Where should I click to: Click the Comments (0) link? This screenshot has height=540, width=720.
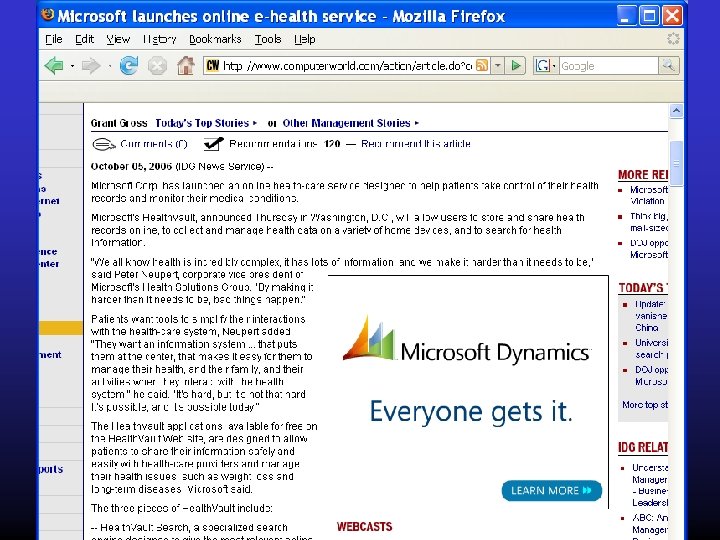(154, 144)
